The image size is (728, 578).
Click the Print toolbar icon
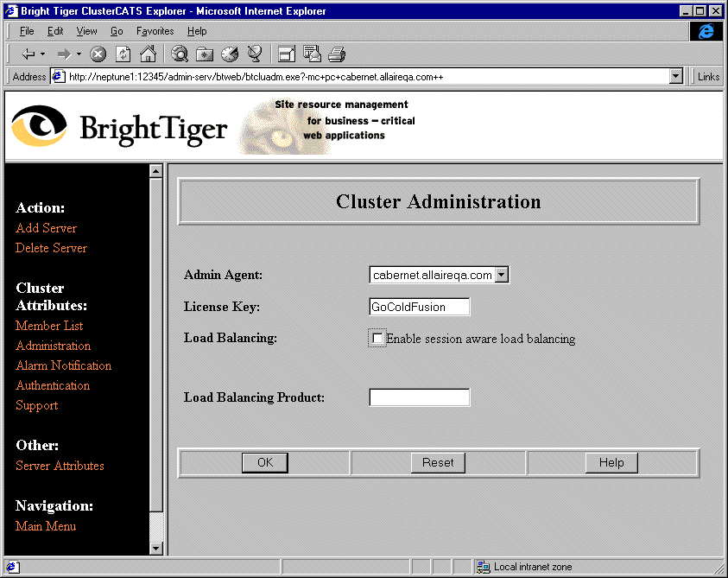pos(336,54)
